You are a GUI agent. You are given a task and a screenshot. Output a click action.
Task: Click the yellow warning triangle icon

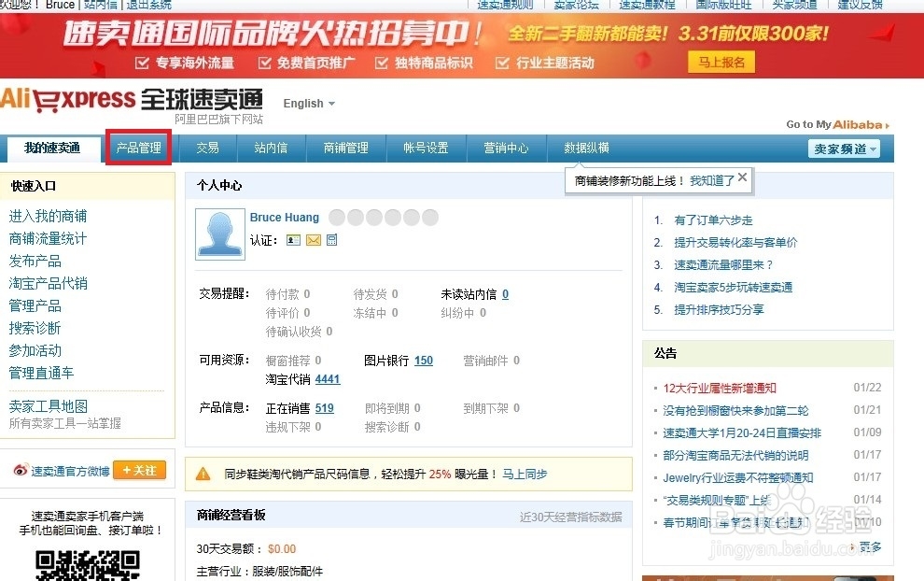203,474
